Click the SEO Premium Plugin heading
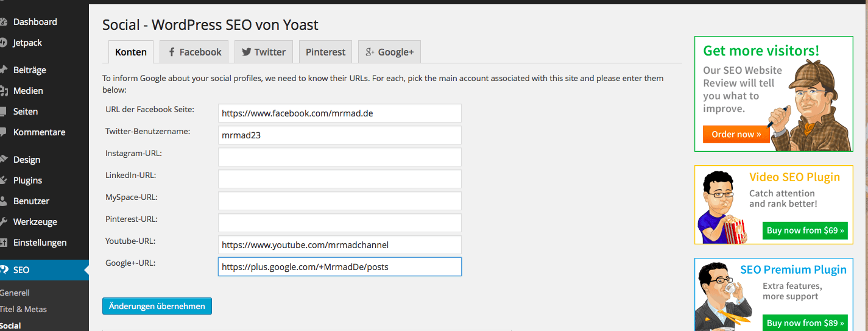The height and width of the screenshot is (331, 868). 793,270
